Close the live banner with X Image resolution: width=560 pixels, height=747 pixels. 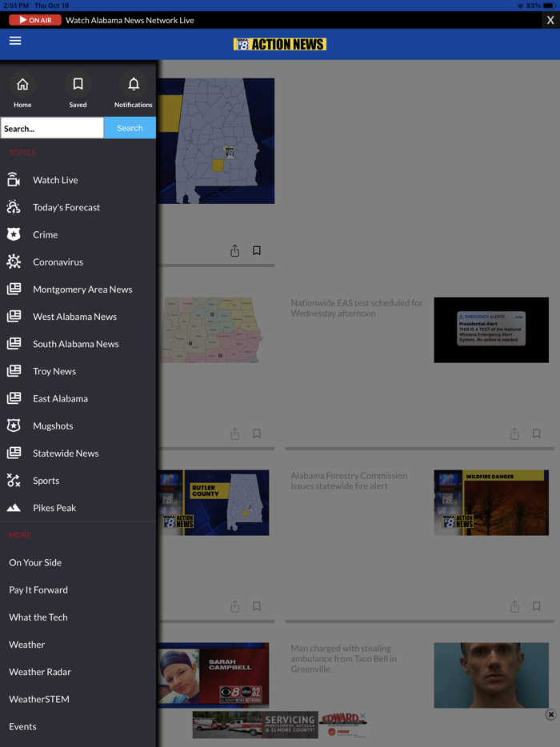[550, 20]
